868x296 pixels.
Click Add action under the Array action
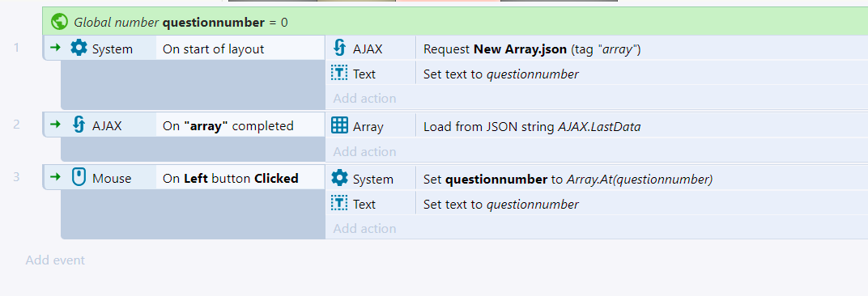(364, 151)
